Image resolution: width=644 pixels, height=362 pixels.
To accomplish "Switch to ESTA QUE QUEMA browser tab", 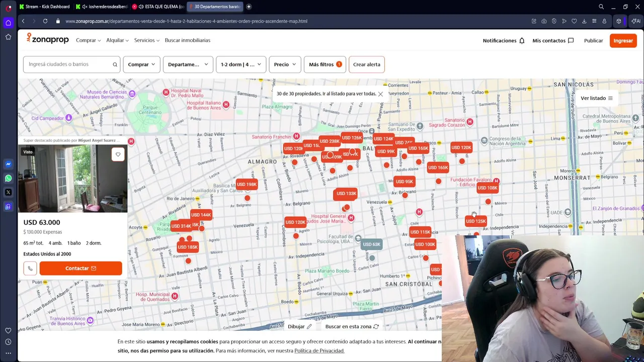I will pos(158,7).
